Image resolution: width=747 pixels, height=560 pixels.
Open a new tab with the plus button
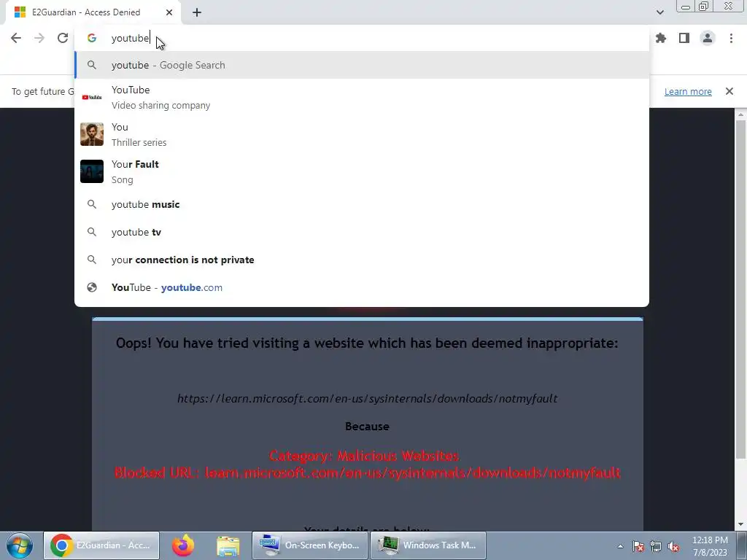coord(197,12)
